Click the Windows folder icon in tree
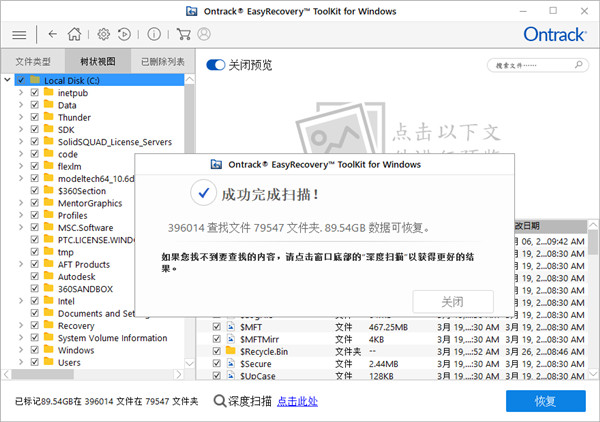The height and width of the screenshot is (422, 600). pyautogui.click(x=49, y=349)
